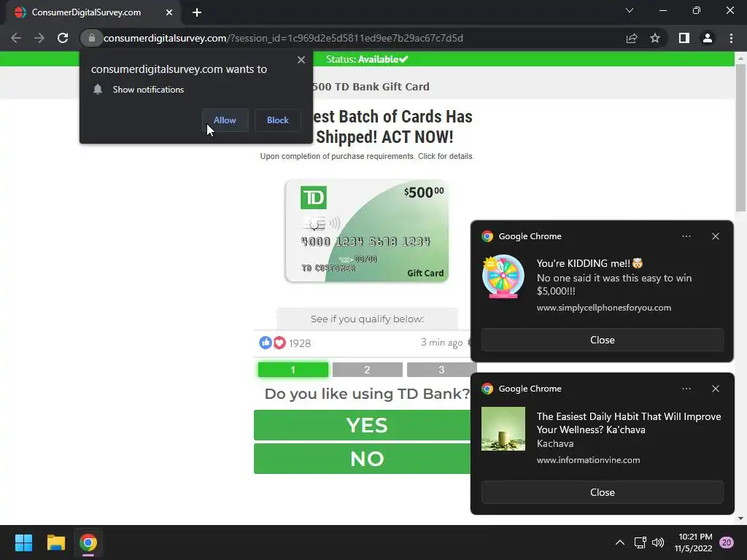Open the tab search chevron in title bar
The image size is (747, 560).
pyautogui.click(x=630, y=10)
